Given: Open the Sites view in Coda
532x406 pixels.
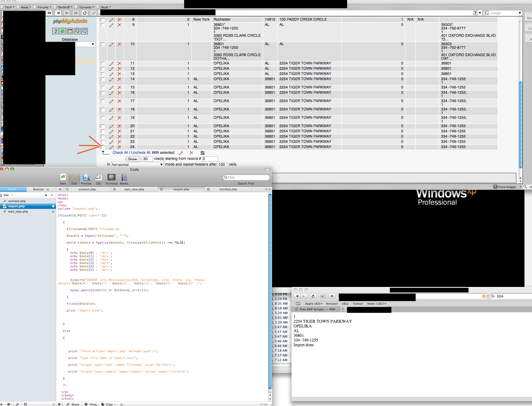Looking at the screenshot, I should click(x=63, y=179).
